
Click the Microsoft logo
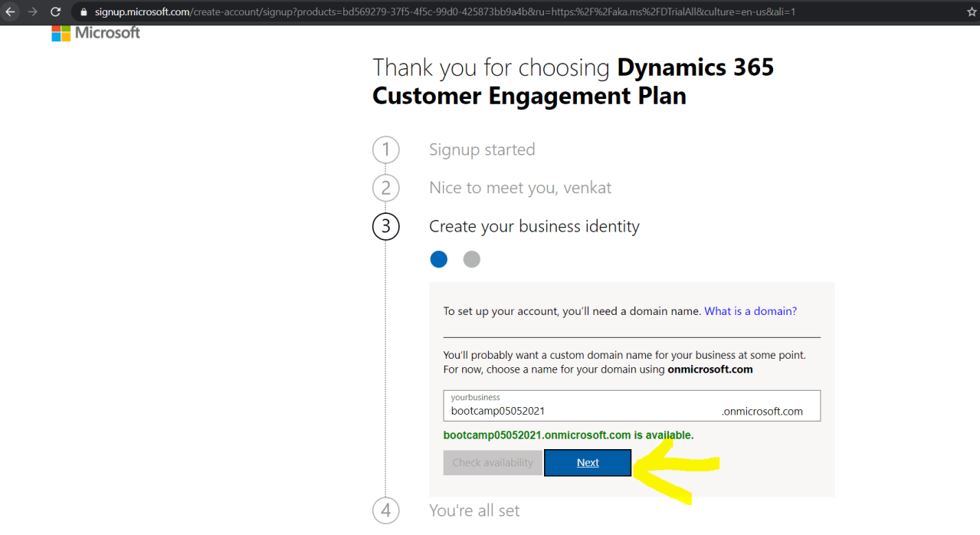(96, 33)
